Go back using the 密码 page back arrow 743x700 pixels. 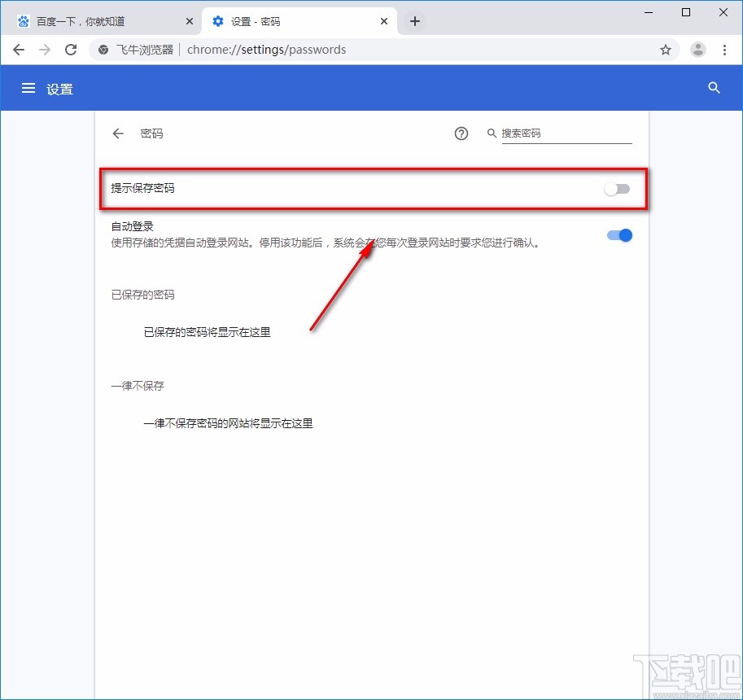pyautogui.click(x=117, y=133)
